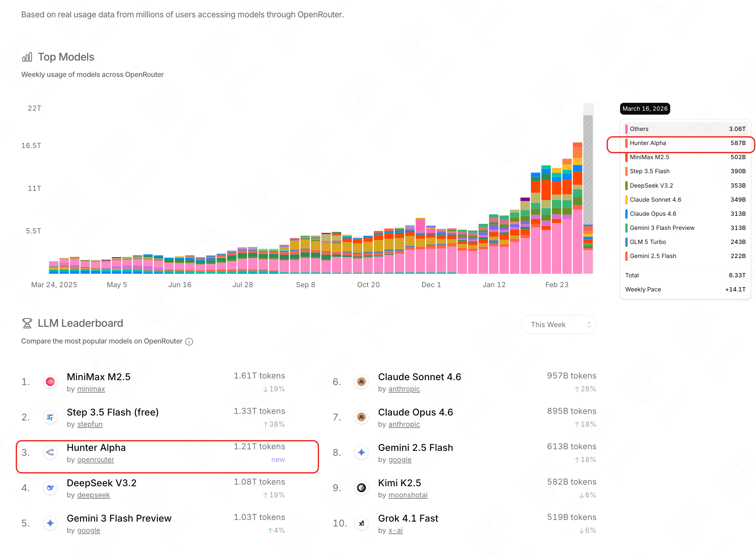756x556 pixels.
Task: Click the Hunter Alpha openrouter icon
Action: click(x=50, y=452)
